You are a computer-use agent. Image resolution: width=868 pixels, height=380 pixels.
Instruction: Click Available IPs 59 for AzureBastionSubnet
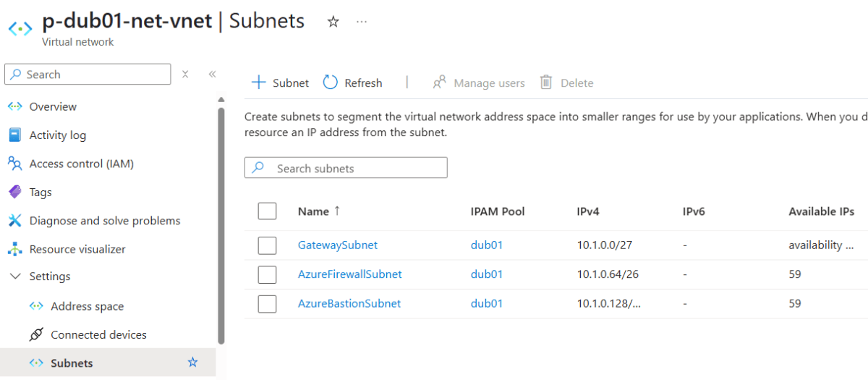coord(795,304)
